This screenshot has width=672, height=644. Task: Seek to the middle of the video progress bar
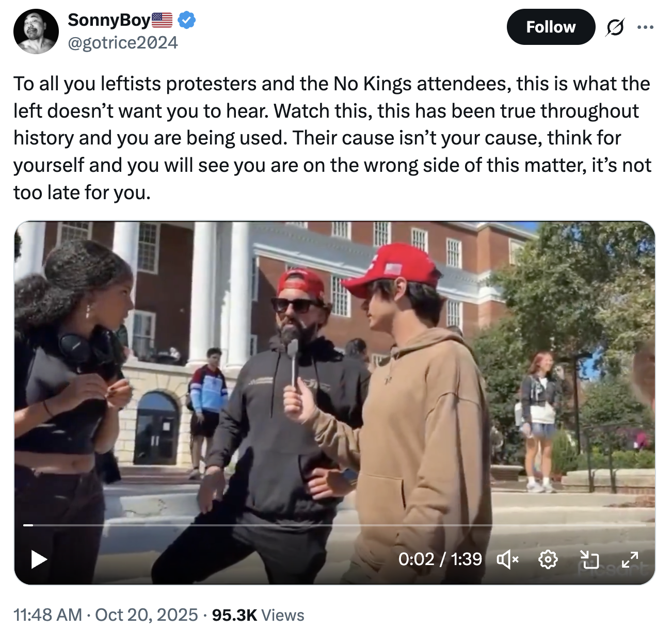click(334, 525)
